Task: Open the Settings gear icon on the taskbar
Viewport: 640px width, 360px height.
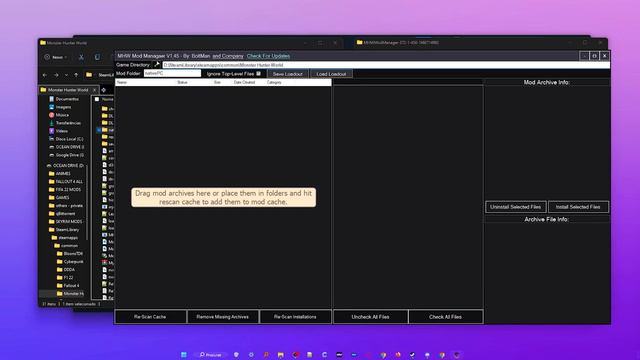Action: pos(251,355)
